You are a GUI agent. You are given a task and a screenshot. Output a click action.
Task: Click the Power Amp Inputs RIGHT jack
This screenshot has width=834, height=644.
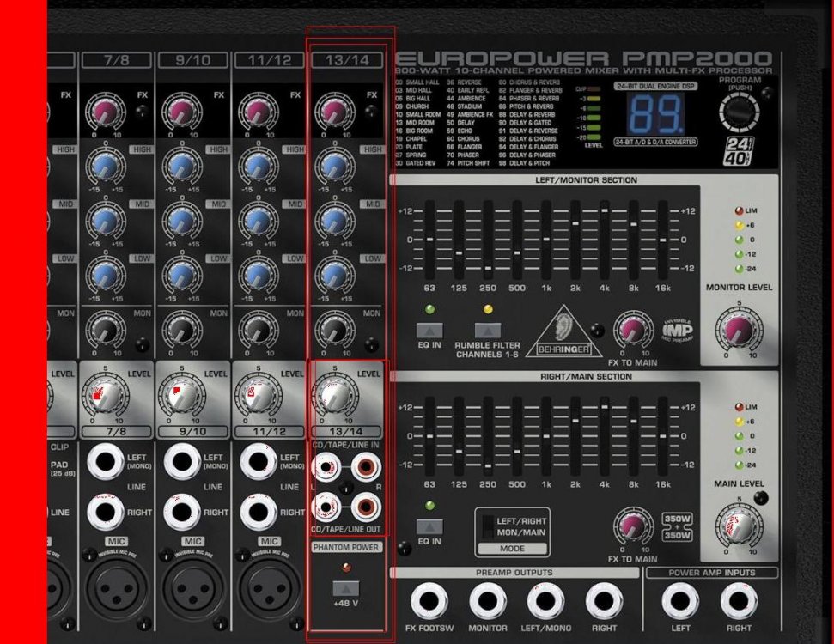pyautogui.click(x=739, y=601)
